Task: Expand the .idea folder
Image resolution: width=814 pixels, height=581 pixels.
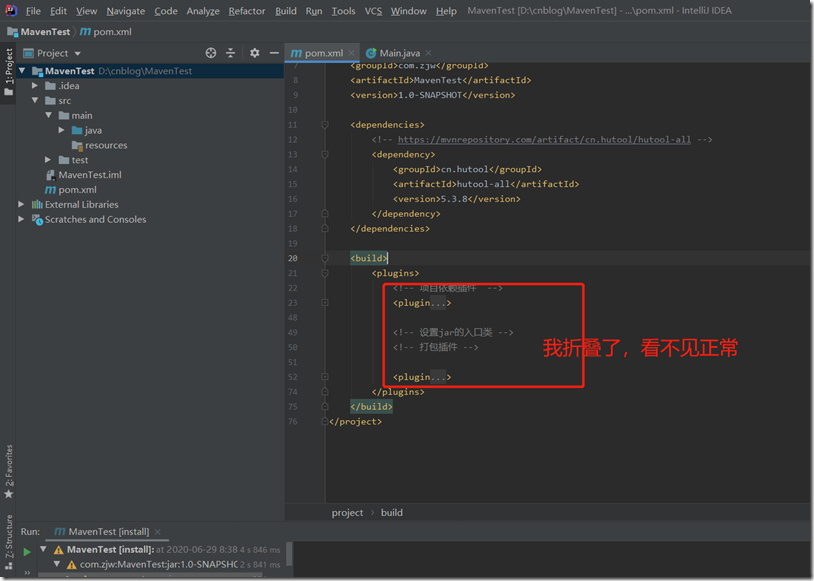Action: (35, 86)
